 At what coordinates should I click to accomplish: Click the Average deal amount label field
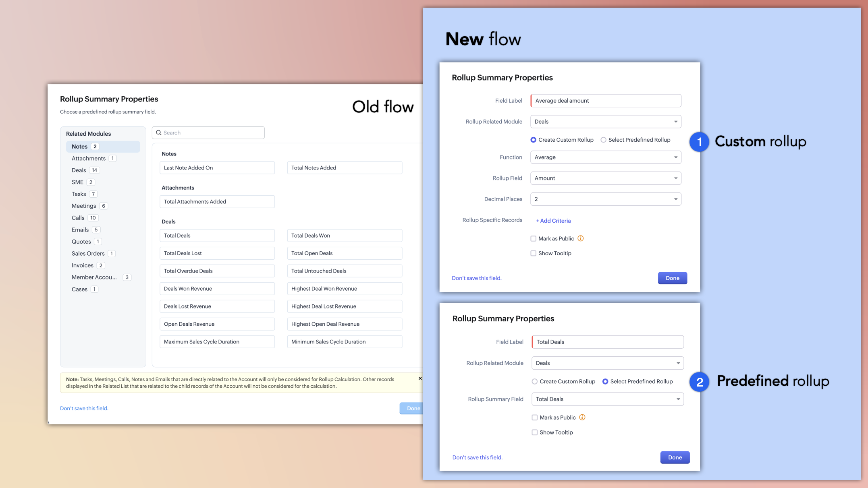[x=606, y=101]
